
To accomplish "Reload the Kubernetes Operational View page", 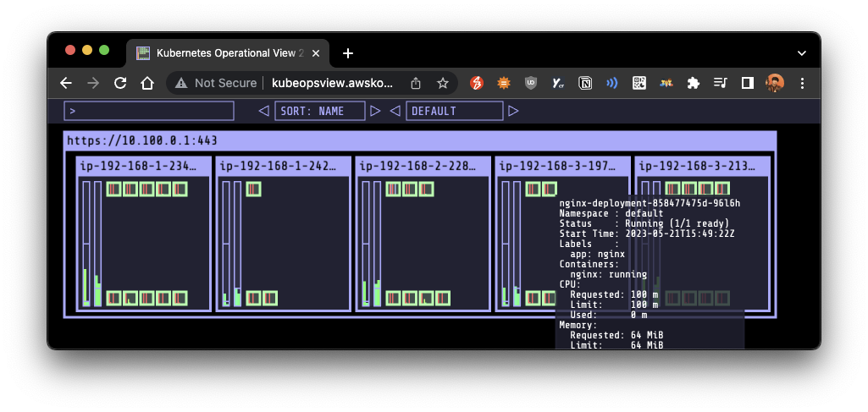I will 120,83.
